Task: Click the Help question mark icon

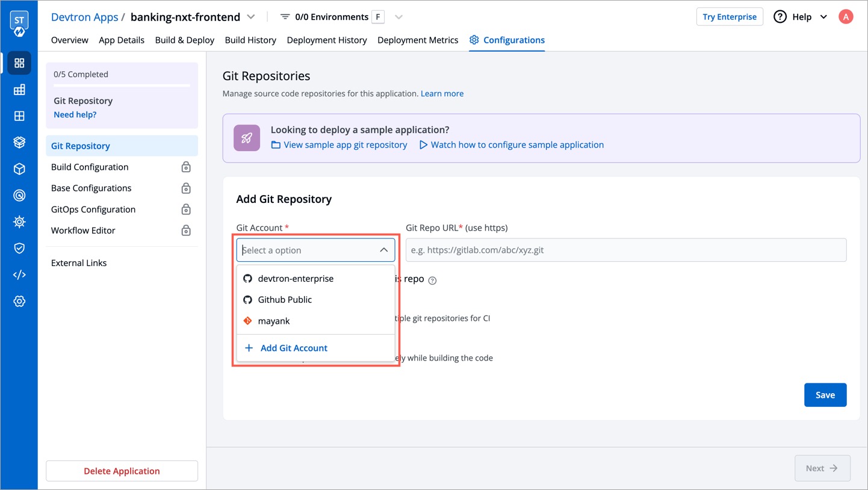Action: (x=780, y=16)
